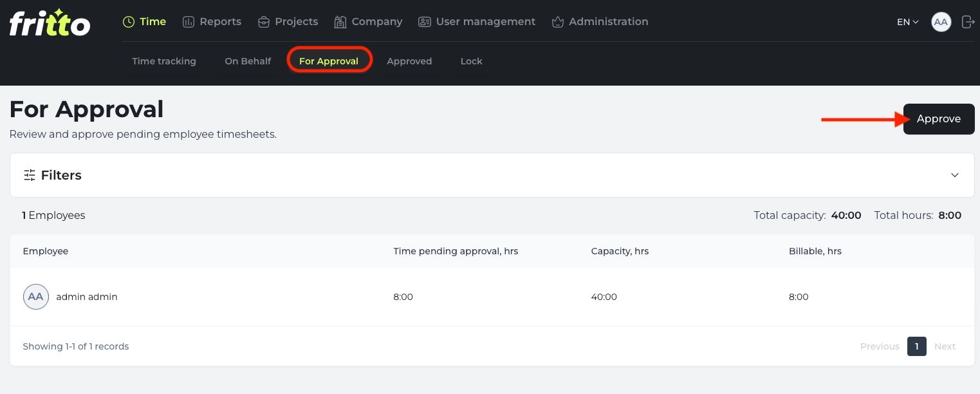Screen dimensions: 980x394
Task: Click the Capacity, hrs column header
Action: pyautogui.click(x=620, y=251)
